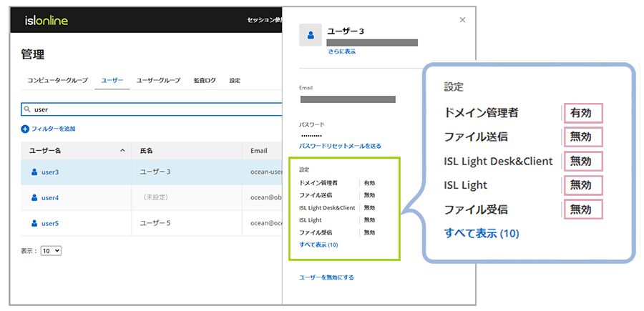Click フィルターを追加 link
Viewport: 644px width, 311px height.
[54, 129]
